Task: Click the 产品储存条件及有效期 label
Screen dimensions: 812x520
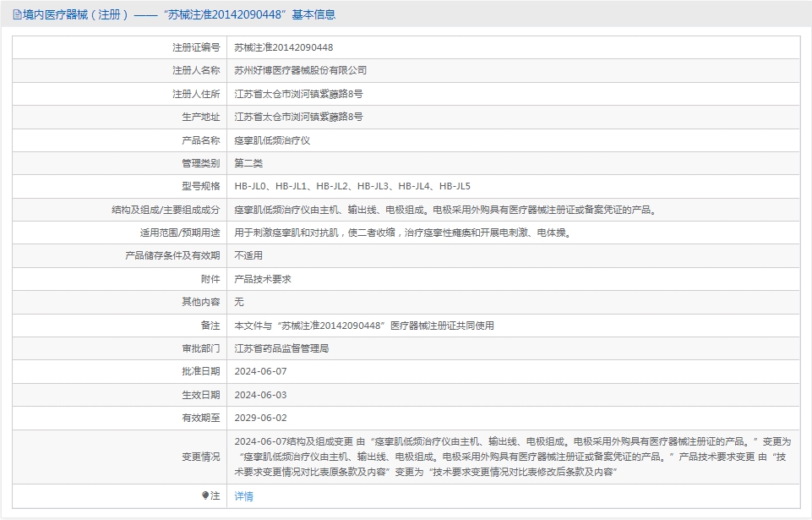Action: (172, 255)
